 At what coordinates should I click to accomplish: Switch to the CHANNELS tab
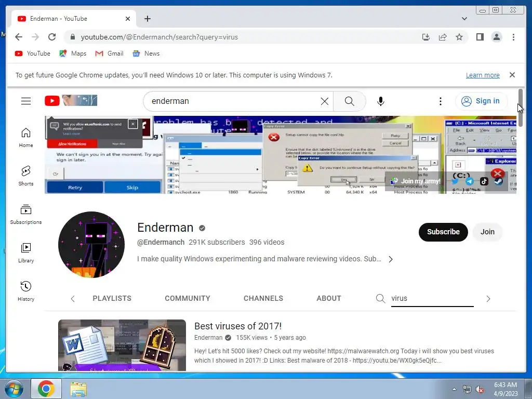(263, 298)
